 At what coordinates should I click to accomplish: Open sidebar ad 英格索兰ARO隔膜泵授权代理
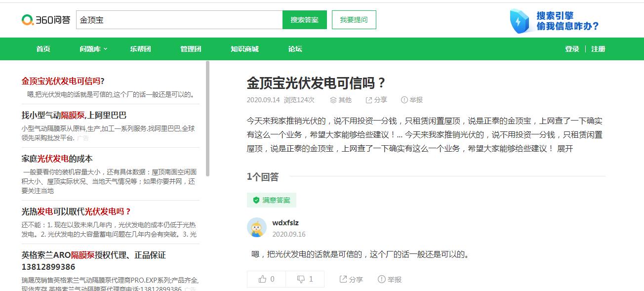94,261
